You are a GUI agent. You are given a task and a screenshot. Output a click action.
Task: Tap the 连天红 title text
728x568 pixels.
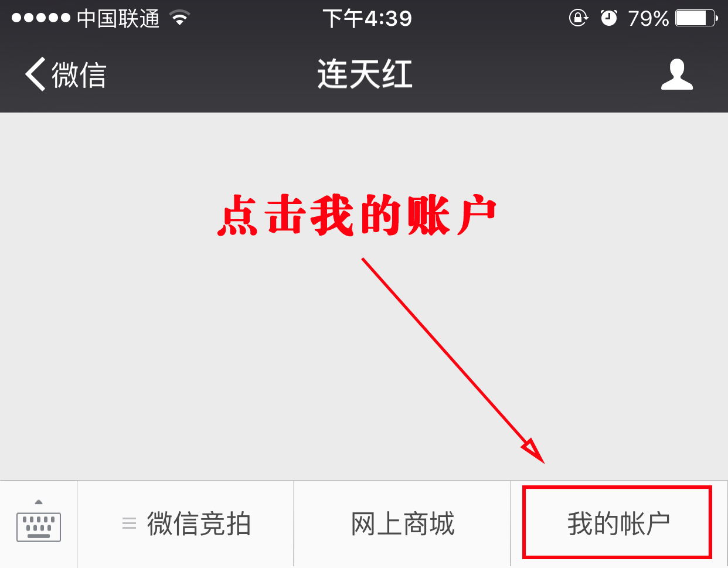click(x=365, y=74)
